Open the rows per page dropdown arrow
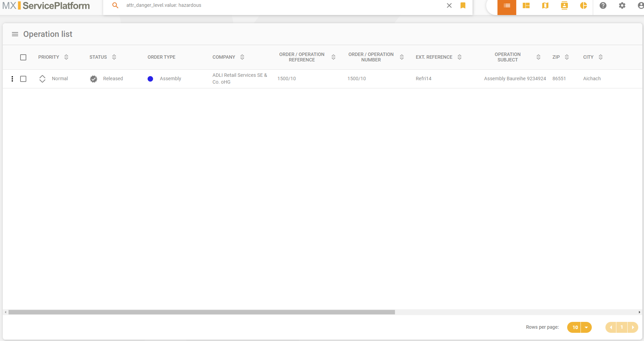Viewport: 644px width, 341px height. [586, 327]
